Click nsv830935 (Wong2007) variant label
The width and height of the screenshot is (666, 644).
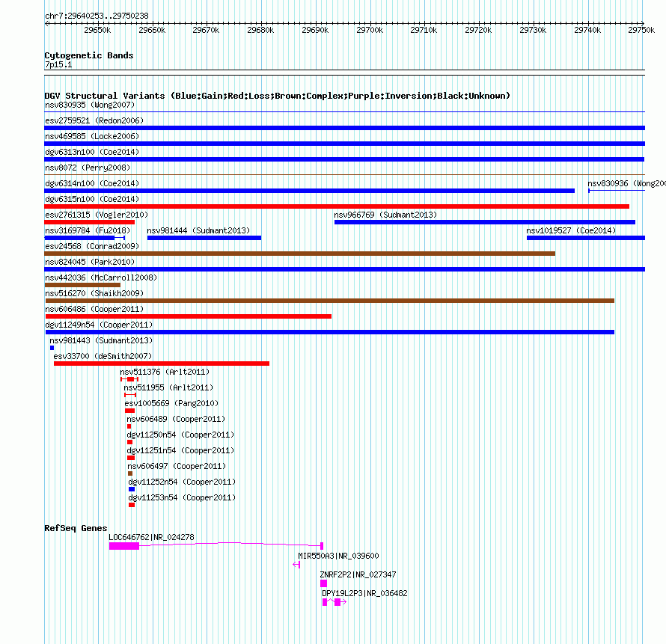[x=90, y=105]
